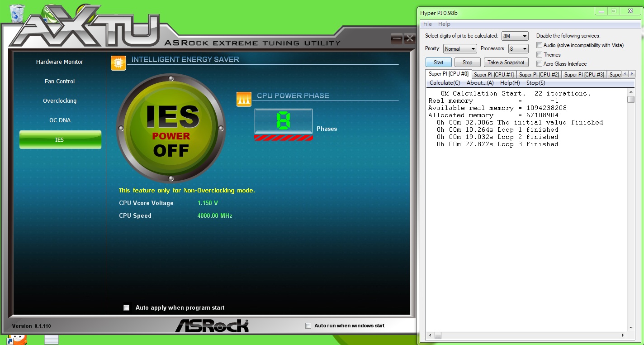Click the Recycle Bin desktop icon
Image resolution: width=644 pixels, height=345 pixels.
point(17,13)
